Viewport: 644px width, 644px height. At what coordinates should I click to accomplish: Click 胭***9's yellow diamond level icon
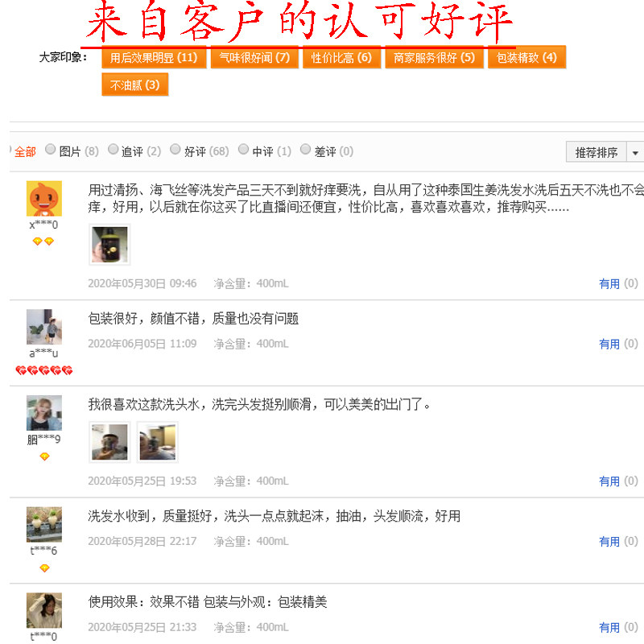[44, 456]
